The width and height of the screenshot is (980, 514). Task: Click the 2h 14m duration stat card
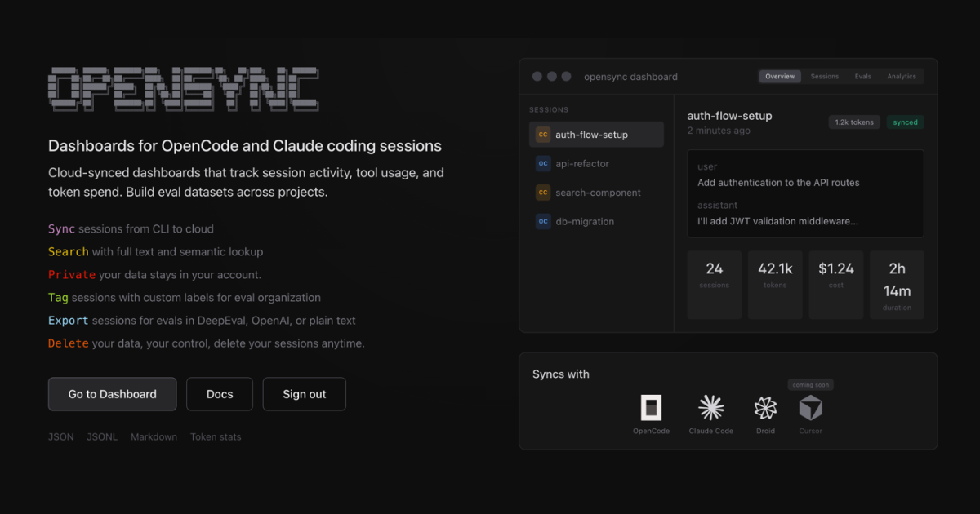897,285
